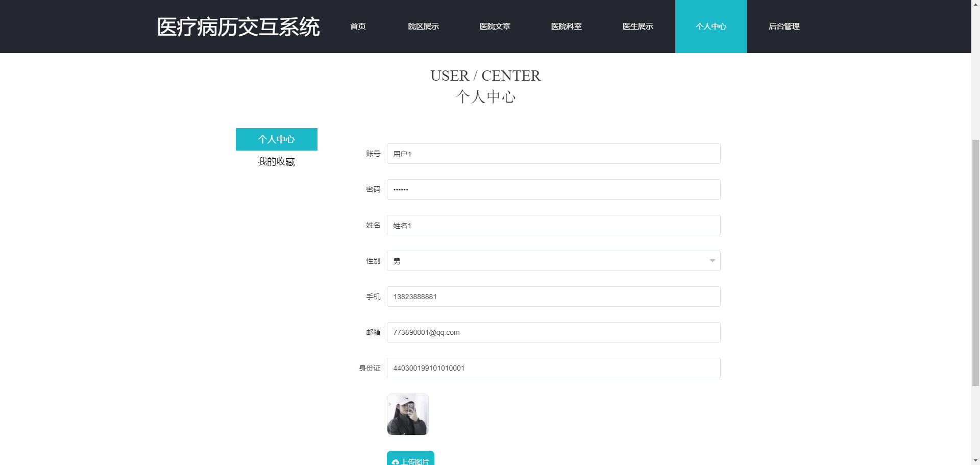Open the 医院文章 menu item
This screenshot has width=980, height=465.
click(x=495, y=27)
